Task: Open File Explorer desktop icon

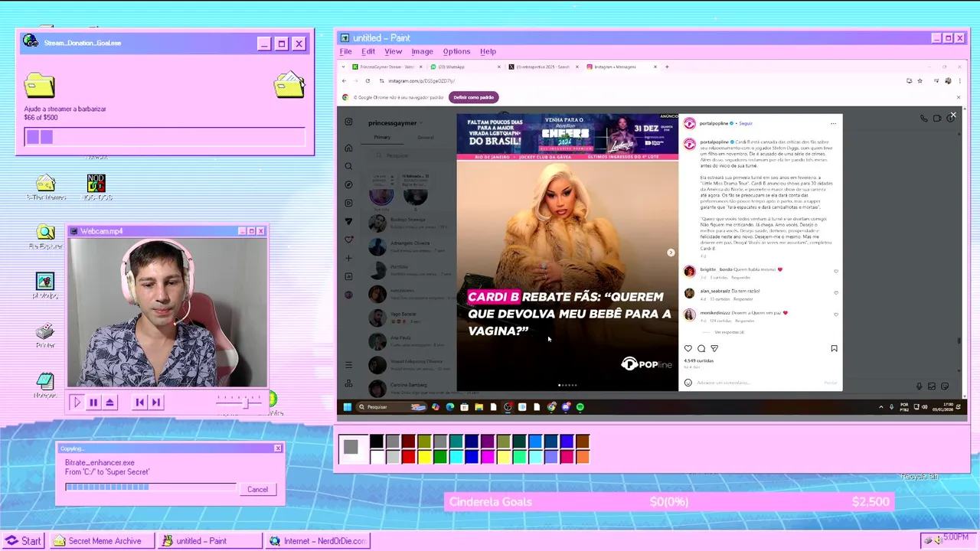Action: click(x=45, y=236)
